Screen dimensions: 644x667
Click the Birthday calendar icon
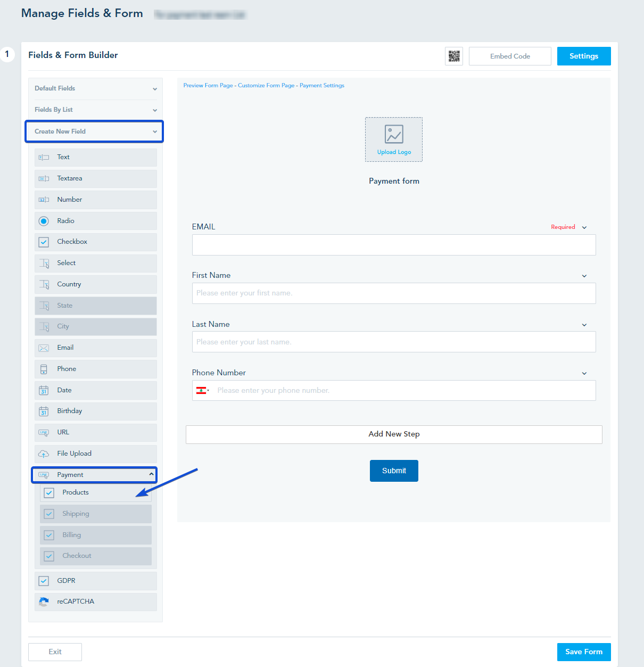click(x=44, y=411)
